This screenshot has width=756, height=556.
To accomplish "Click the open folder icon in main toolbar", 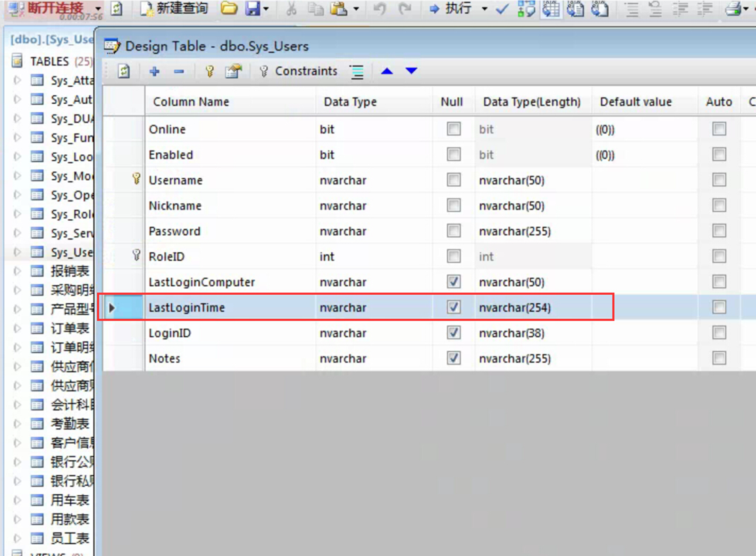I will pyautogui.click(x=229, y=8).
